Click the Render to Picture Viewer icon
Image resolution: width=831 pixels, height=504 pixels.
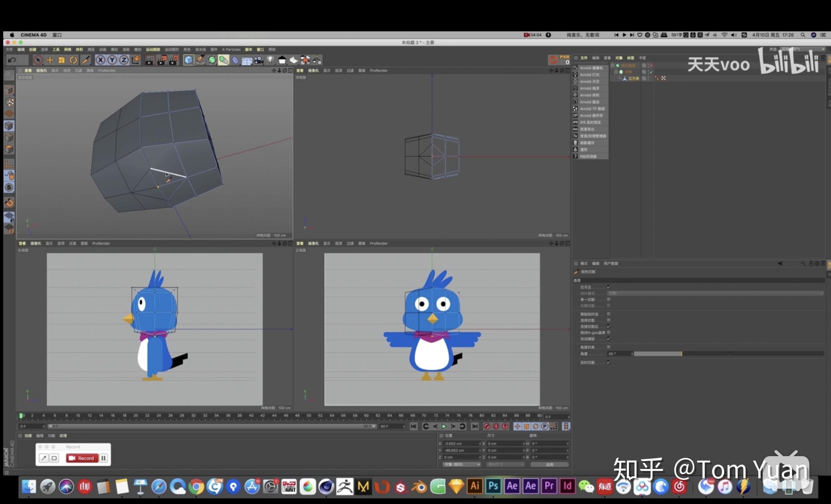[162, 60]
